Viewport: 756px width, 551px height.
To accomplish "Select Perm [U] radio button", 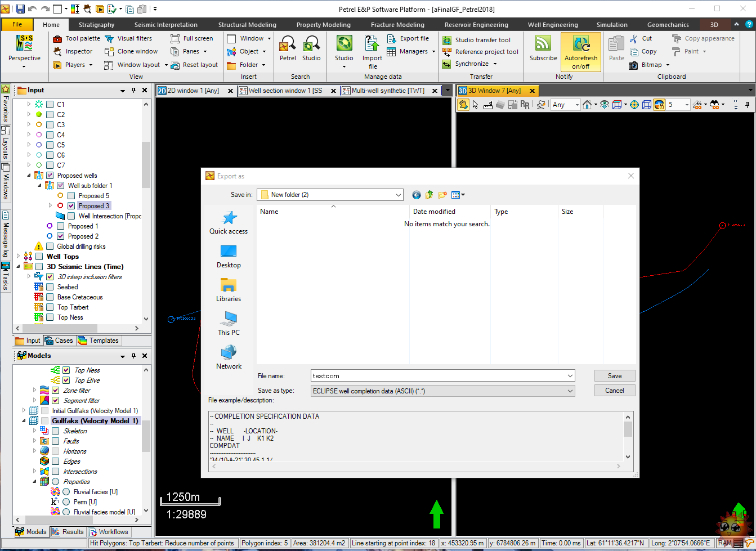I will (x=66, y=502).
